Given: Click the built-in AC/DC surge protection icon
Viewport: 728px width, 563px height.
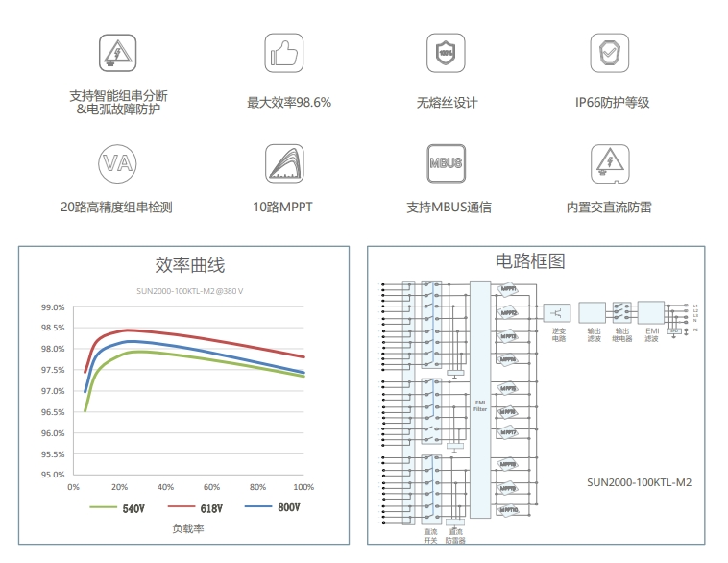Looking at the screenshot, I should pos(609,162).
